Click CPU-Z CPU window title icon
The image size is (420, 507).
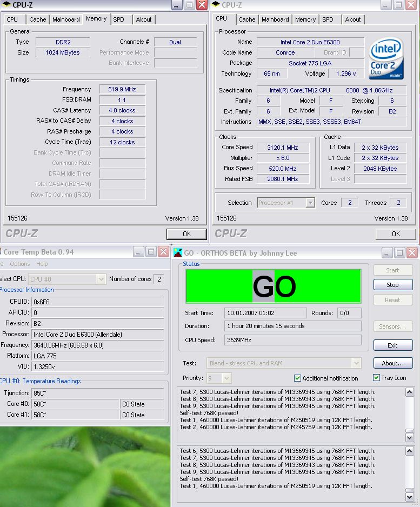tap(216, 4)
